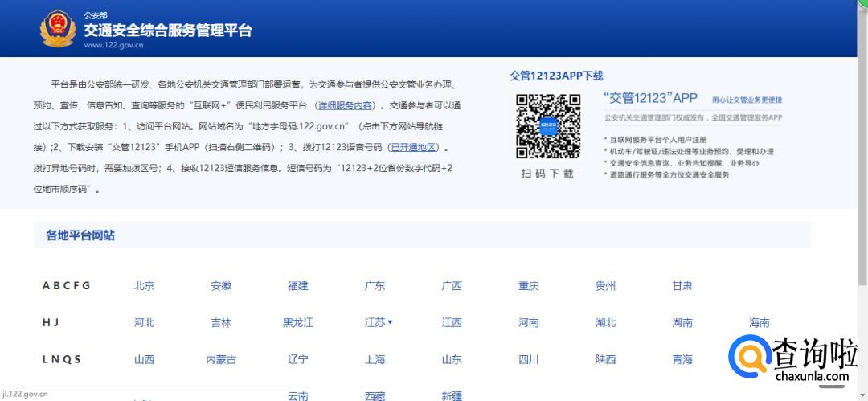Select the 西藏 link

click(x=375, y=395)
